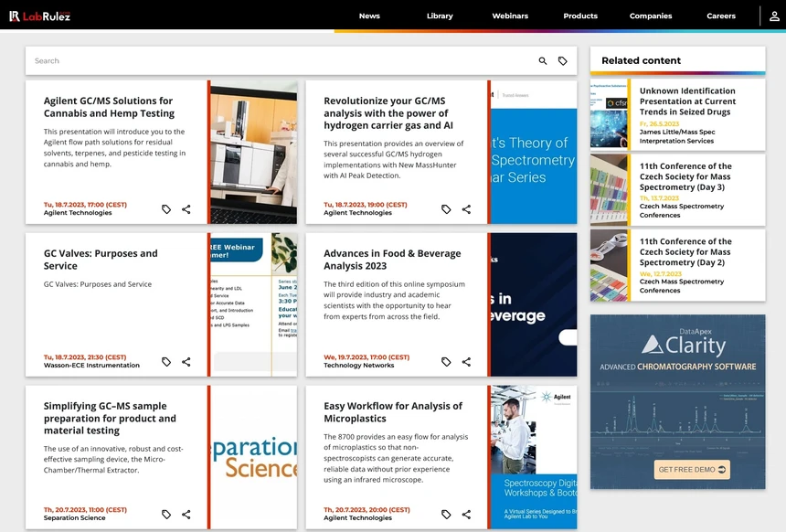Open the News menu

point(369,16)
